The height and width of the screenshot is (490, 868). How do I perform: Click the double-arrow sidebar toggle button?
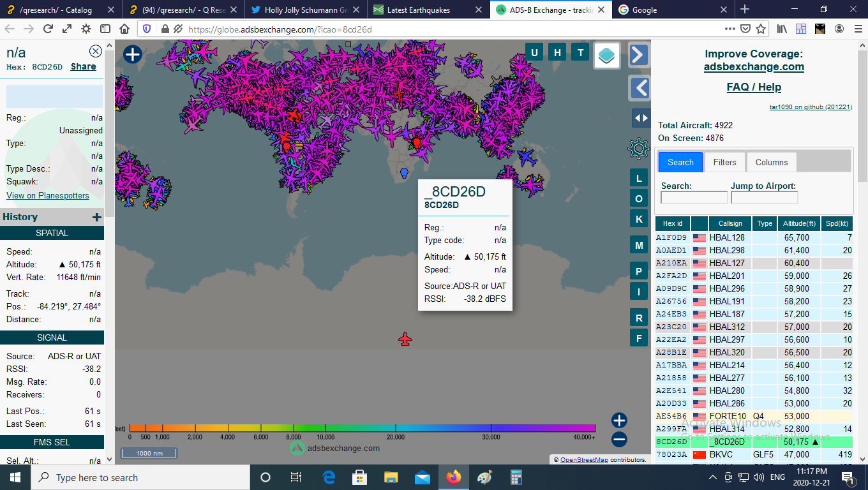click(x=641, y=118)
